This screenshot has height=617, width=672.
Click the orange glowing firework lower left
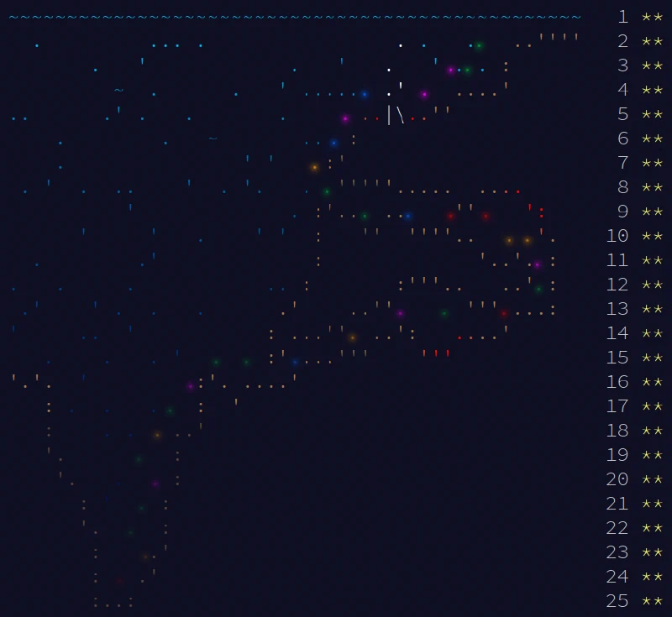click(157, 434)
